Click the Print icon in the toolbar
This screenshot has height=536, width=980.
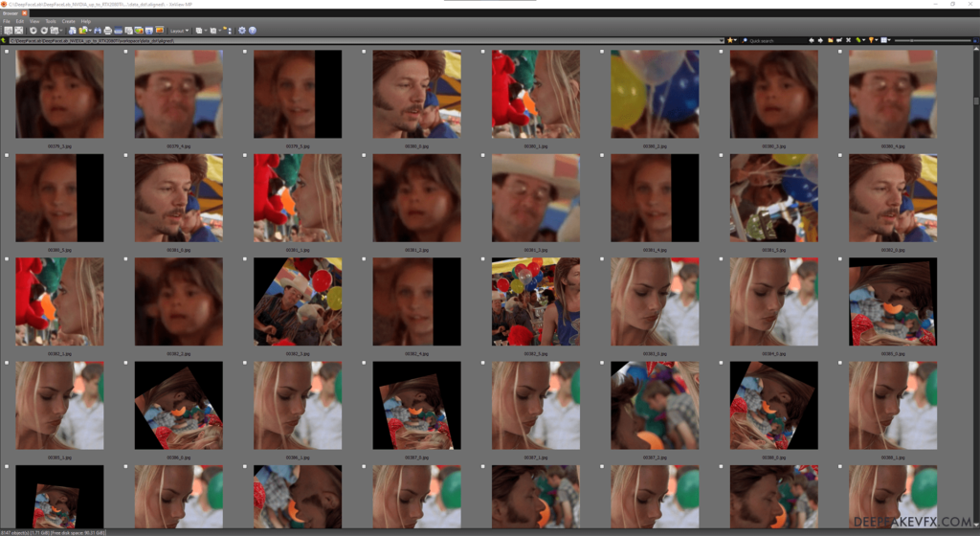click(x=107, y=31)
